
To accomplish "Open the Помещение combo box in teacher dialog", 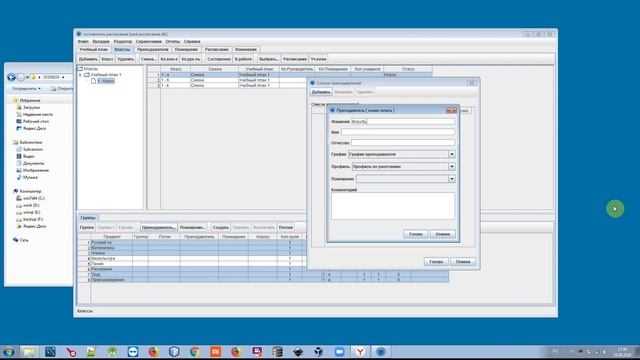I will pos(405,179).
